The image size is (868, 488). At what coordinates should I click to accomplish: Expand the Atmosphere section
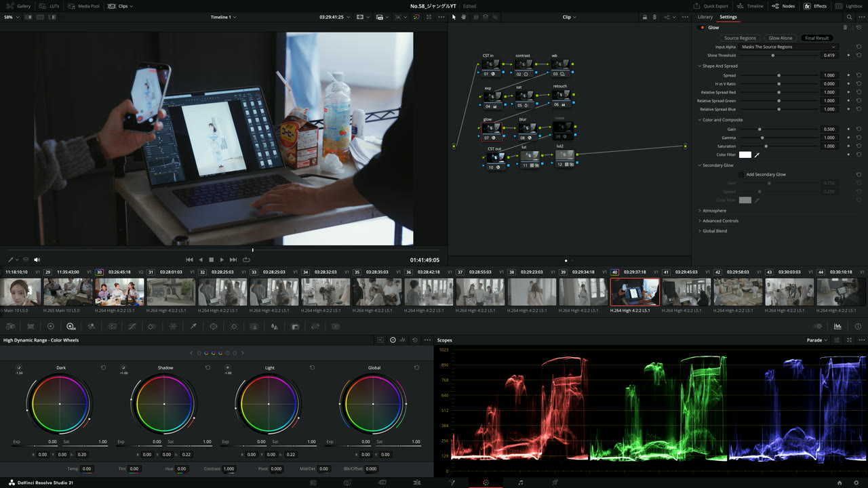tap(713, 211)
